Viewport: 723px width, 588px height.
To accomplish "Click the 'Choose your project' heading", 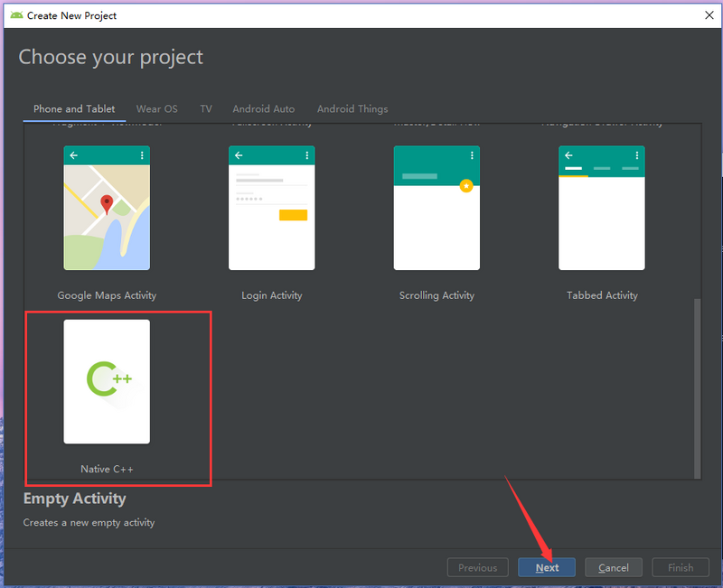I will 110,58.
